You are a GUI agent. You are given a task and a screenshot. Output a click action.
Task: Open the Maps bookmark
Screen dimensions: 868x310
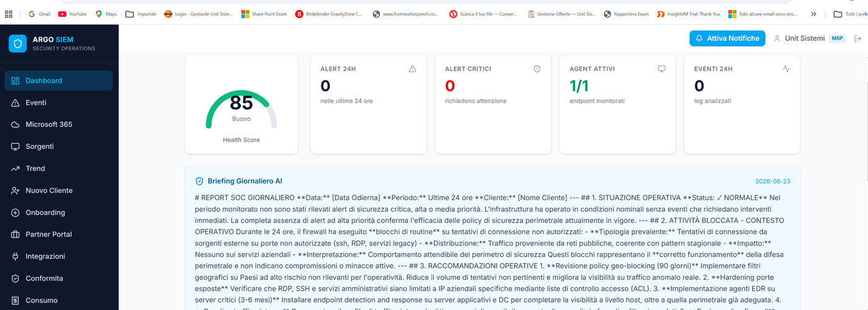(105, 14)
